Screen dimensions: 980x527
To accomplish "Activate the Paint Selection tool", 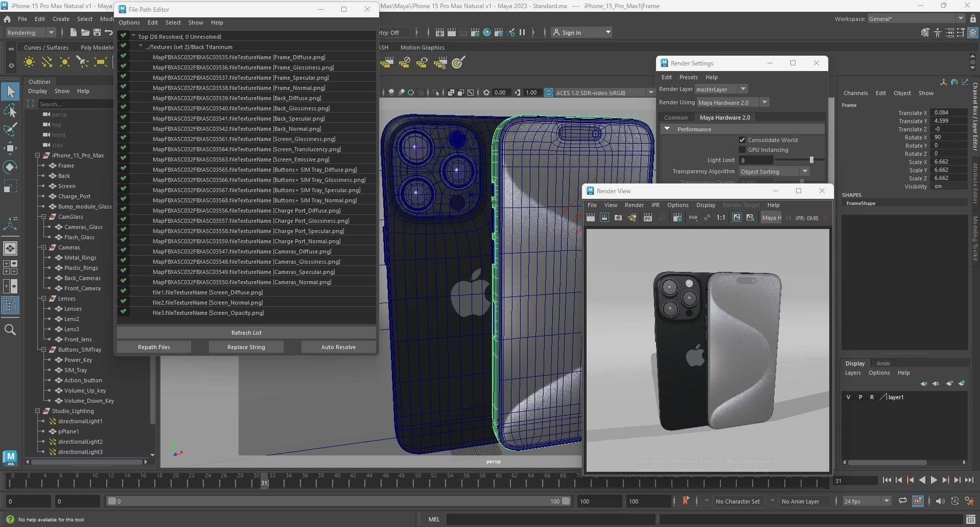I will tap(10, 129).
